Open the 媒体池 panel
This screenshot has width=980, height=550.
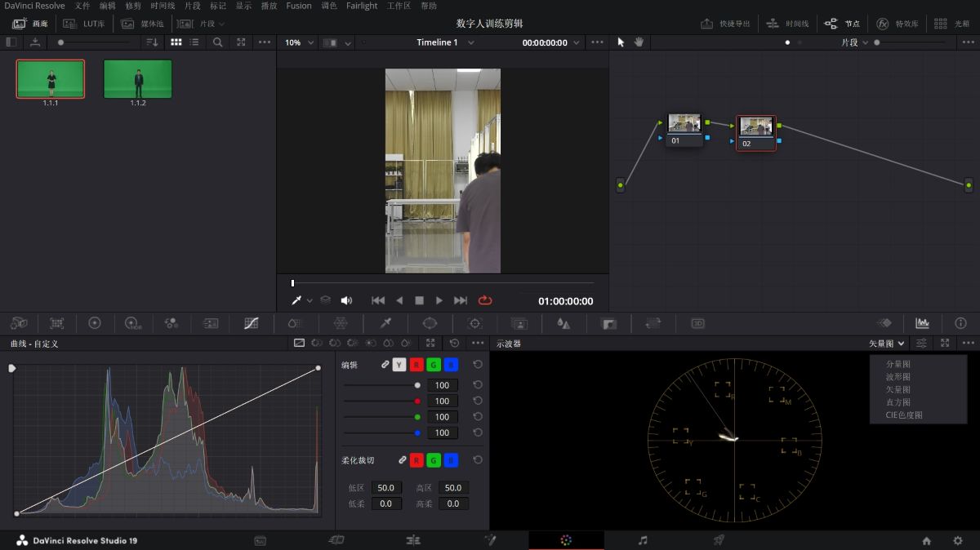click(x=141, y=24)
